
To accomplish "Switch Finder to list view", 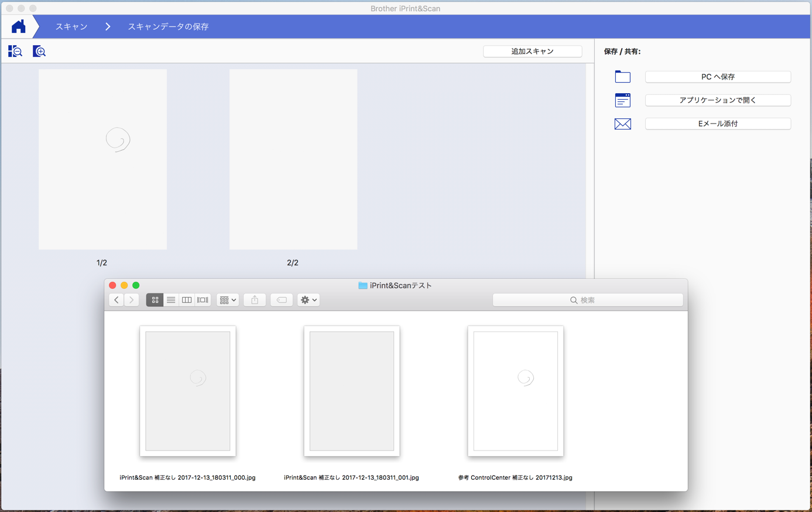I will click(x=171, y=300).
